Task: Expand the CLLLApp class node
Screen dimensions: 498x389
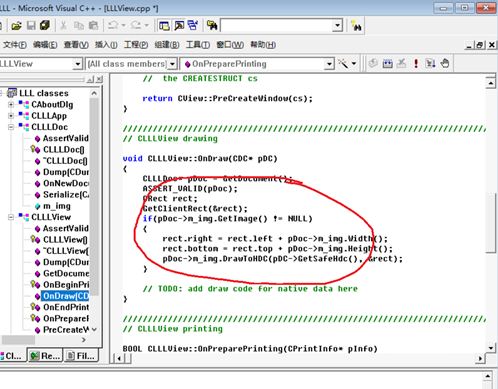Action: click(11, 116)
